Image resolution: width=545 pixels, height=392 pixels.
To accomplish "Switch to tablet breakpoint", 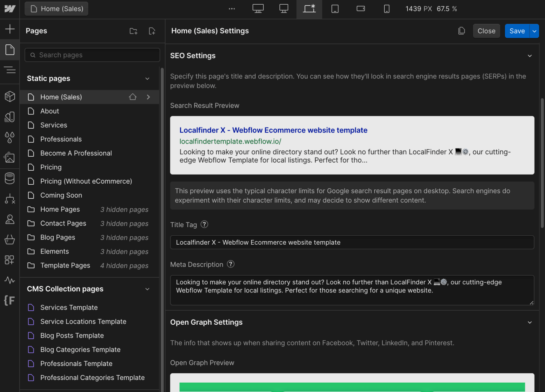I will coord(335,9).
